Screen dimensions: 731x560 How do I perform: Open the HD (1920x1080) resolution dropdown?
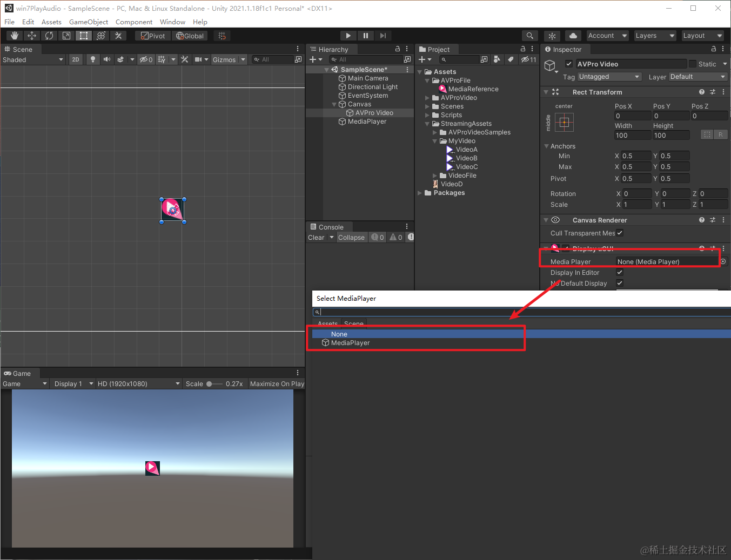coord(138,383)
